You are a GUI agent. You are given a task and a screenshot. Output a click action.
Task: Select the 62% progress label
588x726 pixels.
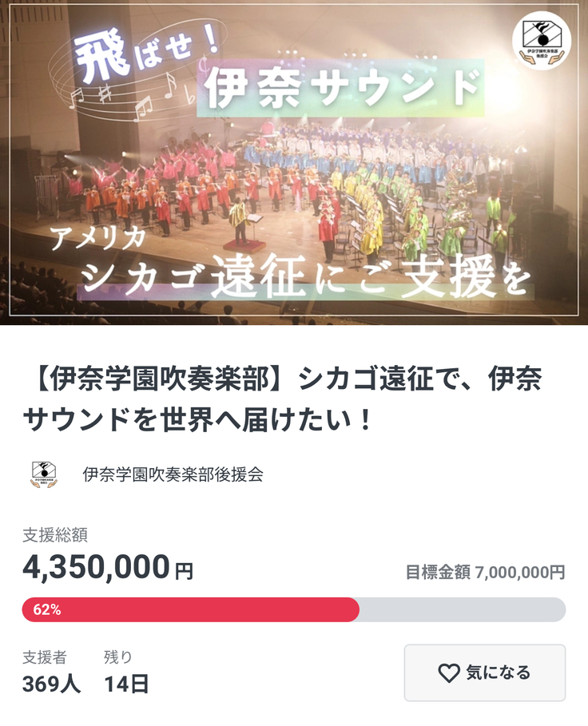[x=46, y=609]
